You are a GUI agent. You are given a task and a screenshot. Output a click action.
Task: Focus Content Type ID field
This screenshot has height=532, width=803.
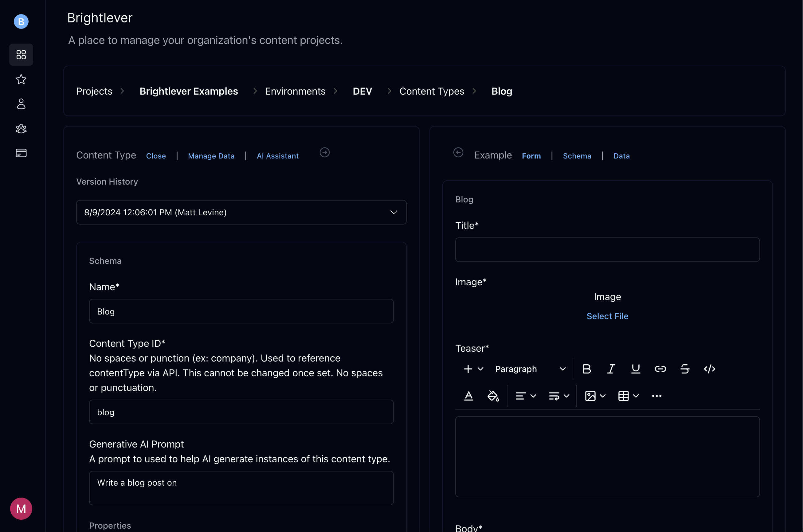(x=241, y=412)
